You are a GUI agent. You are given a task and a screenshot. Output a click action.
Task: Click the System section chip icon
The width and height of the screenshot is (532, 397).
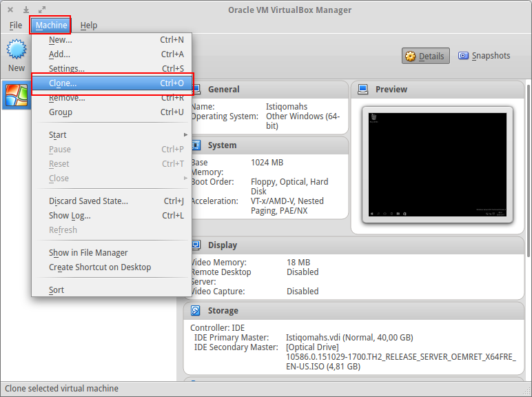[x=196, y=145]
